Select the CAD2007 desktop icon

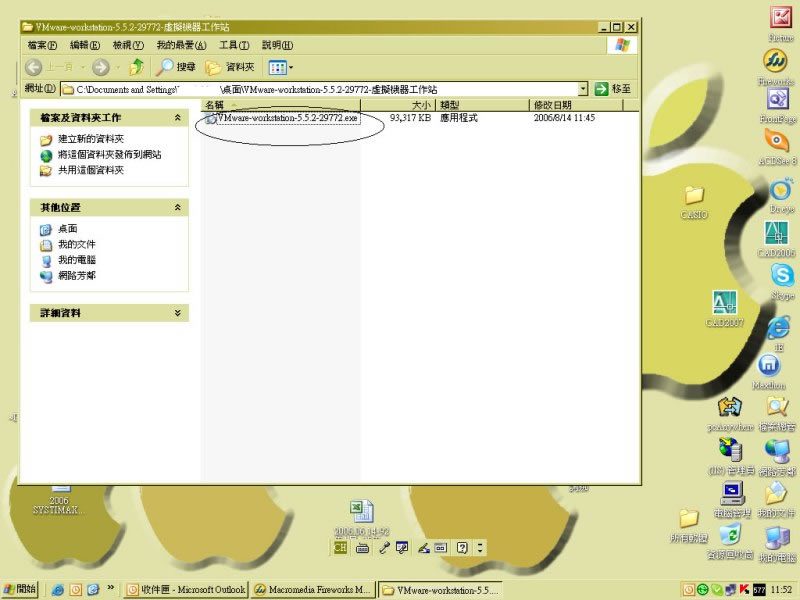(x=724, y=303)
